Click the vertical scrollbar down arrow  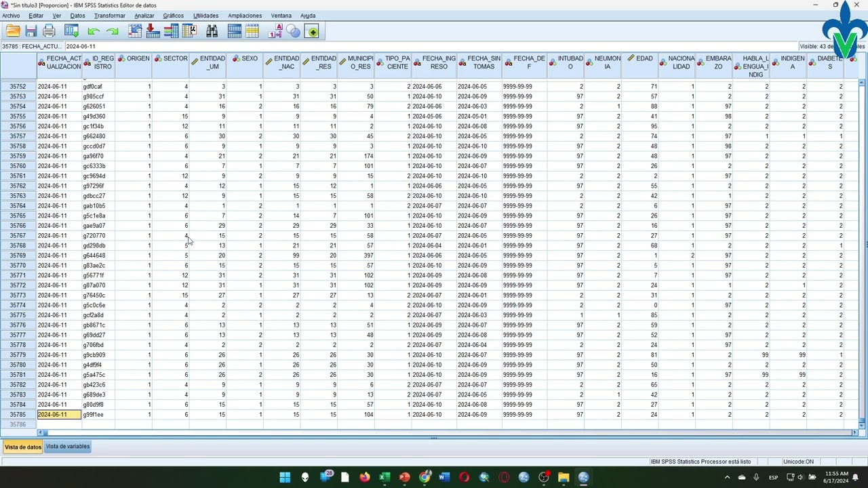(862, 426)
